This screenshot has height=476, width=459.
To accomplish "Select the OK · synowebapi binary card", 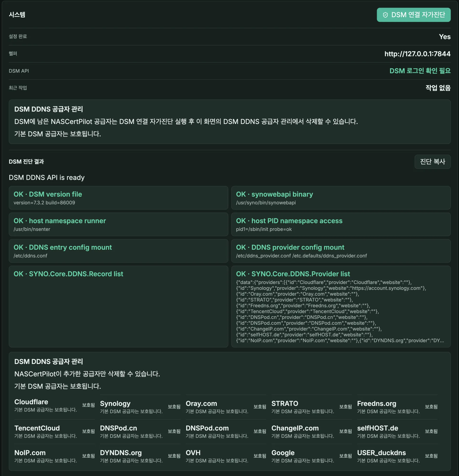I will (x=341, y=198).
